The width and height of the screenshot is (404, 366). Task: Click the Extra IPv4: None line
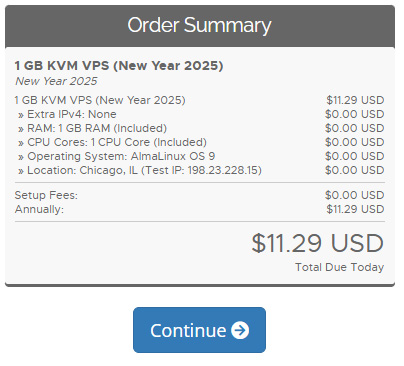pyautogui.click(x=67, y=114)
